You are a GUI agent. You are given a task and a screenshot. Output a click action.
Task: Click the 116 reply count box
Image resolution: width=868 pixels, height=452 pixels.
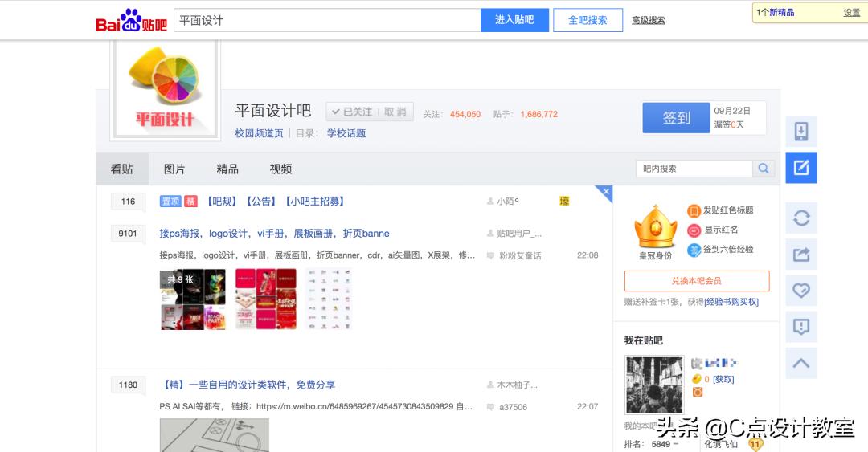(x=128, y=202)
